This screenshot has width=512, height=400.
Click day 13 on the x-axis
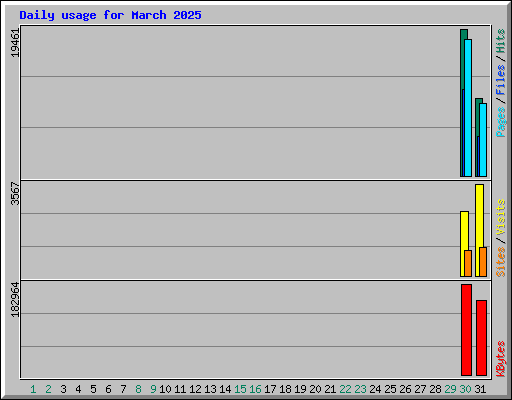point(210,389)
